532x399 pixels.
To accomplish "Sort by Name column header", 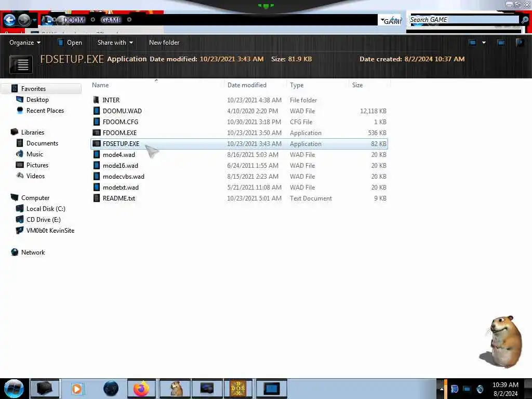I will pyautogui.click(x=100, y=85).
